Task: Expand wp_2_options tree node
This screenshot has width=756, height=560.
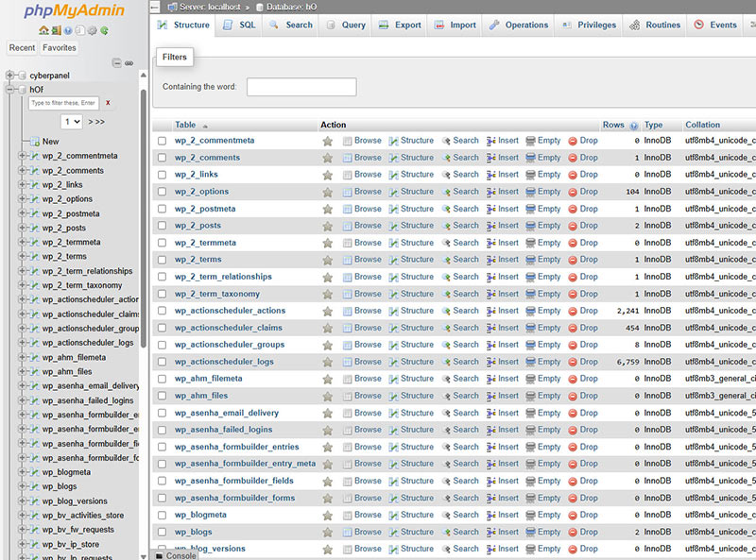Action: 22,198
